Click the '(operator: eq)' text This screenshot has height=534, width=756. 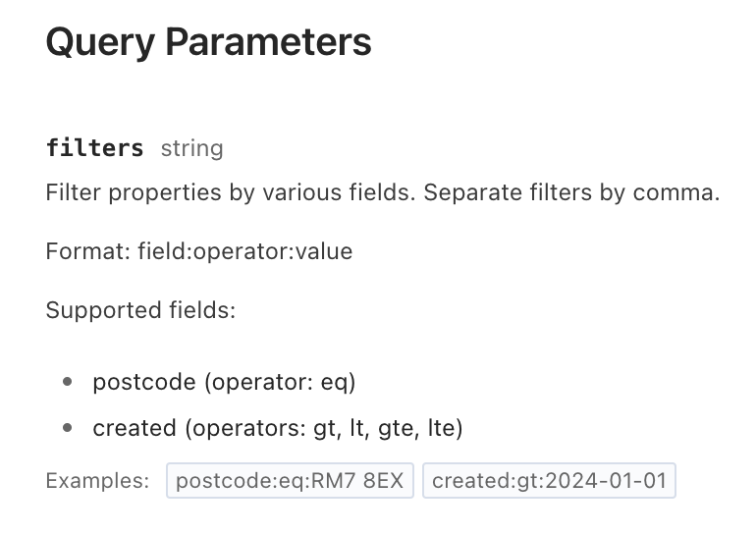click(x=272, y=382)
